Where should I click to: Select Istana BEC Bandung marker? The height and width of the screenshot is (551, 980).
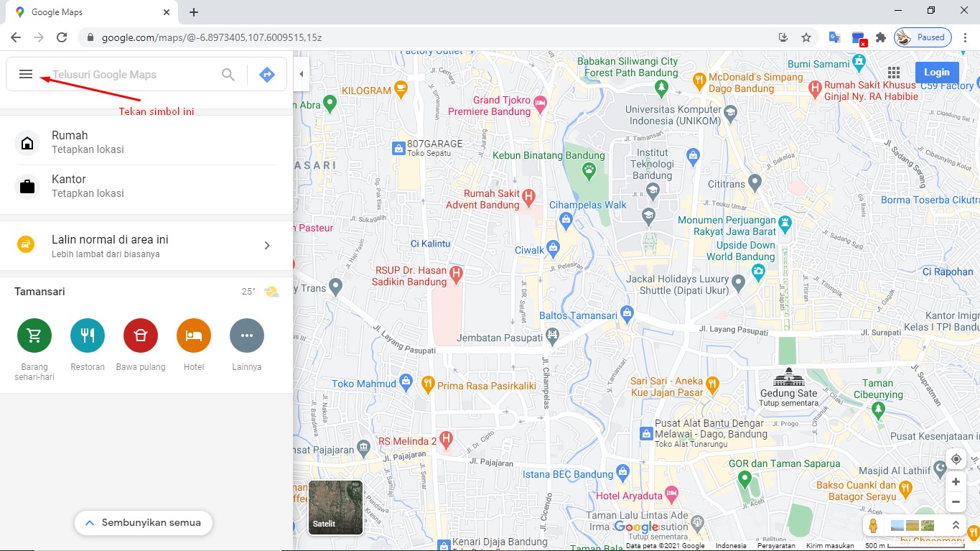(x=622, y=473)
